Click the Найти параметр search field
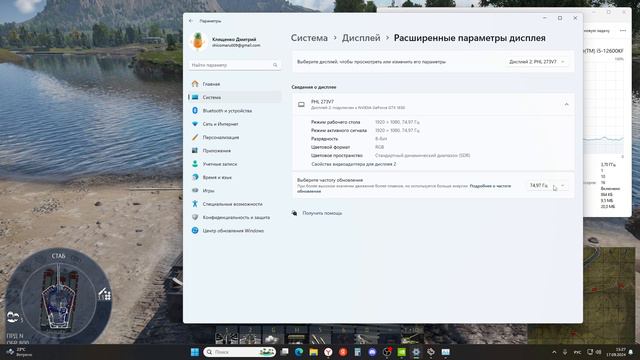The height and width of the screenshot is (360, 640). tap(234, 65)
